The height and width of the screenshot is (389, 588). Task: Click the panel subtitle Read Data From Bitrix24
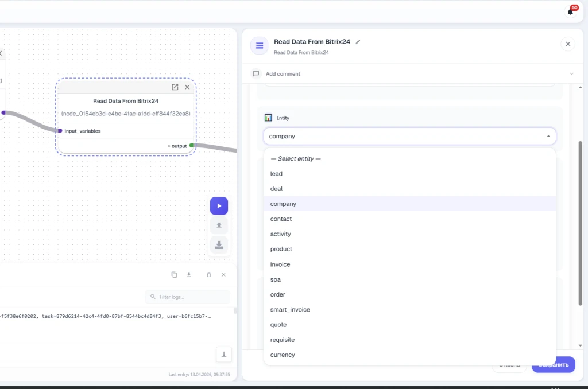[301, 52]
